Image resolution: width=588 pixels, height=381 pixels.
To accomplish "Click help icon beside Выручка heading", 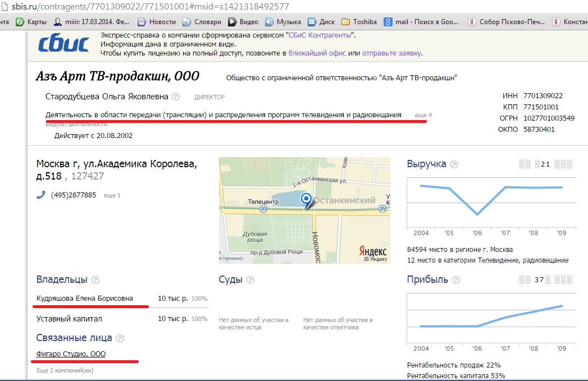I will point(454,164).
